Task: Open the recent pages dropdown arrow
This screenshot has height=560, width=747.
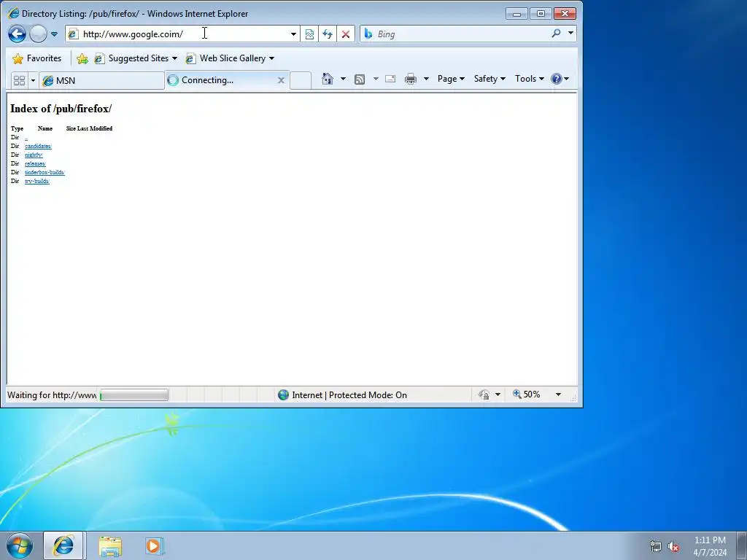Action: pyautogui.click(x=54, y=34)
